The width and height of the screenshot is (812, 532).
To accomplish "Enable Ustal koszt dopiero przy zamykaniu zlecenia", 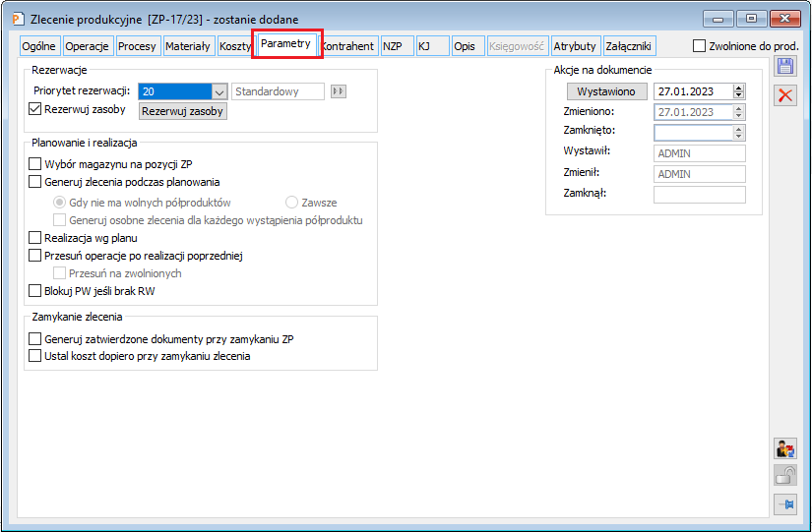I will pyautogui.click(x=34, y=356).
